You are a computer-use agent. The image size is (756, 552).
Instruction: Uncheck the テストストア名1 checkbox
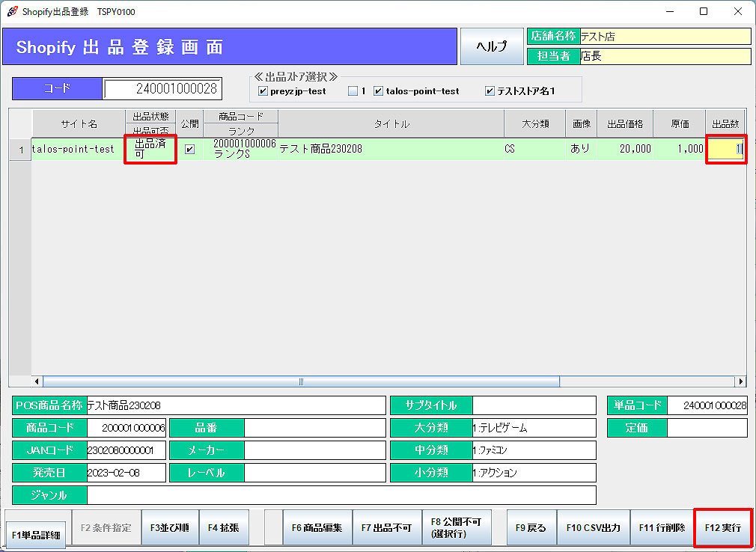[x=490, y=91]
